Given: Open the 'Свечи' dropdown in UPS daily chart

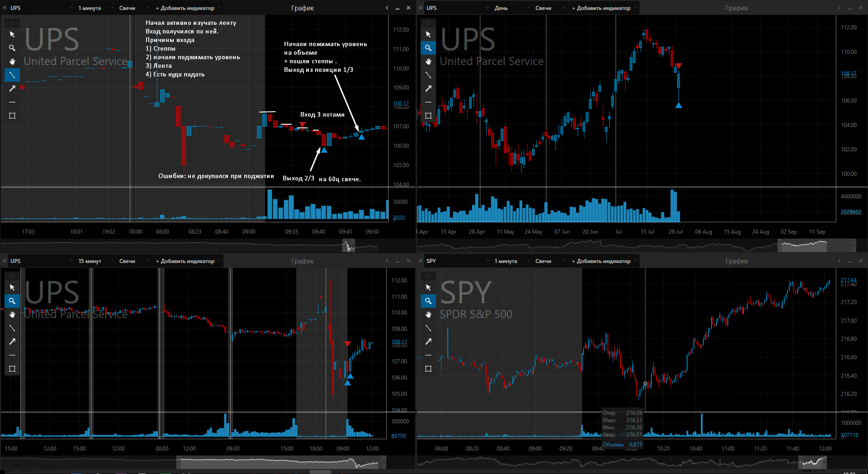Looking at the screenshot, I should (550, 8).
